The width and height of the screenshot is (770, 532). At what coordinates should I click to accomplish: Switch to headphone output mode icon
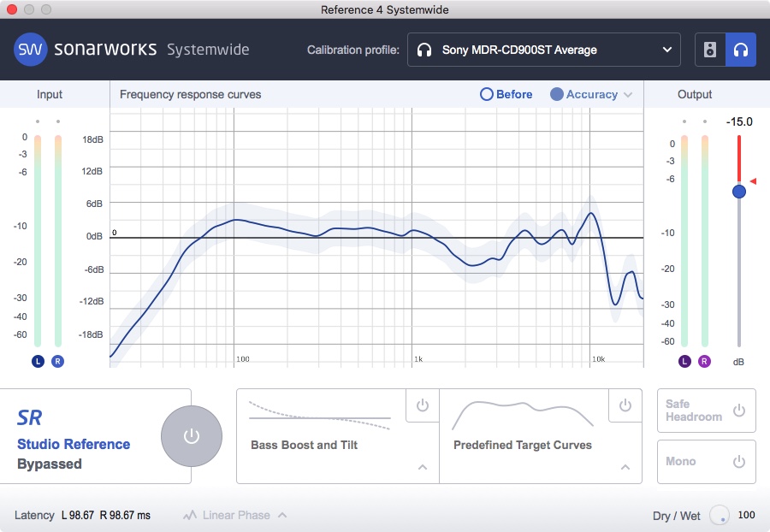tap(741, 50)
